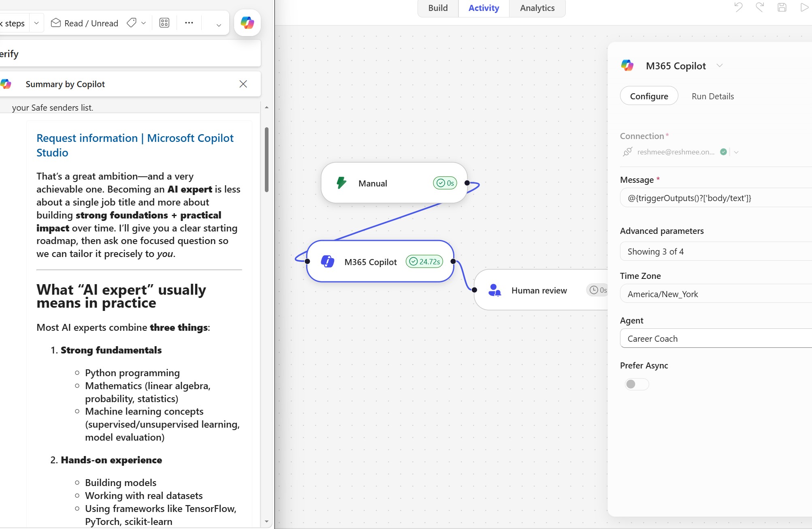812x529 pixels.
Task: Open the Advanced parameters Showing 3 of 4 dropdown
Action: pyautogui.click(x=716, y=251)
